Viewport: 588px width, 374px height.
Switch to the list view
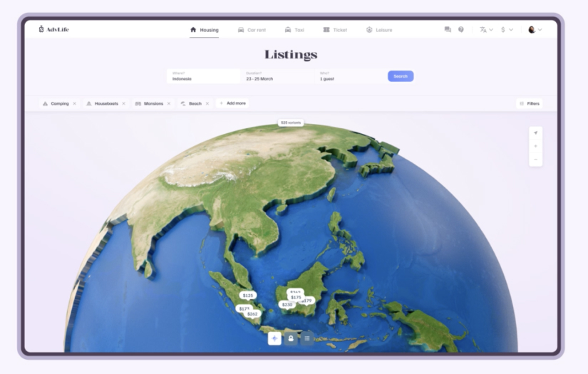pos(307,338)
